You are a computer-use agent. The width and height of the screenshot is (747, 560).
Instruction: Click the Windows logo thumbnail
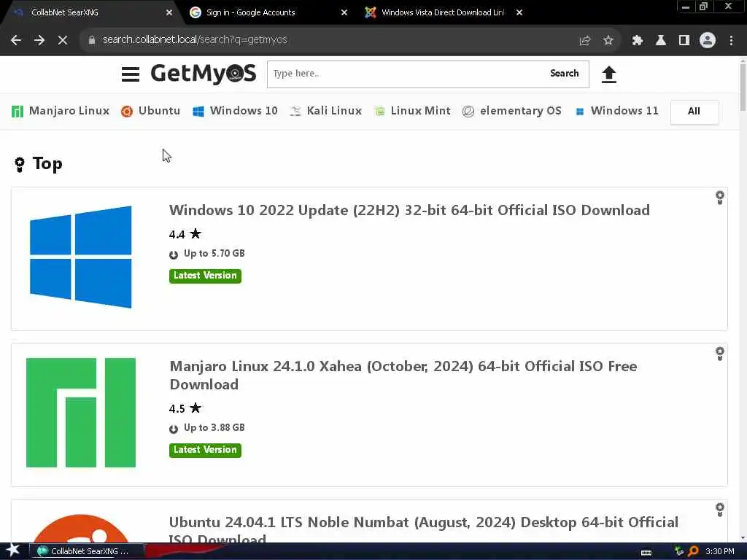pos(80,257)
